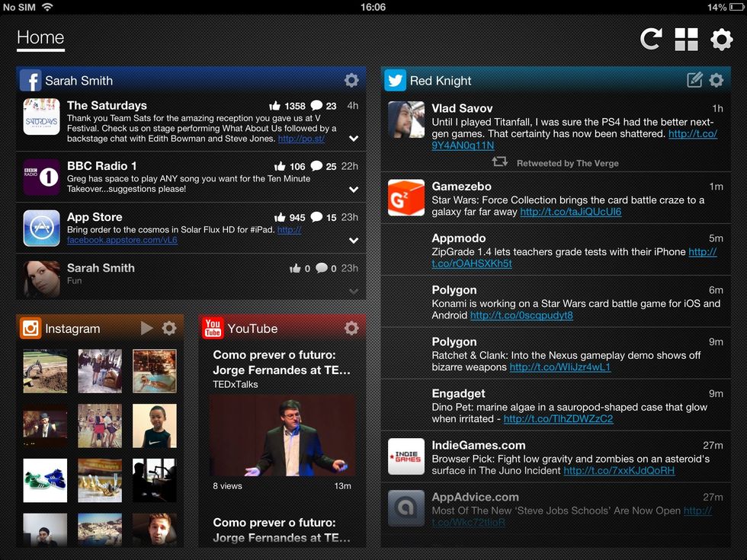Play the TEDxTalks Jorge Fernandes video thumbnail

tap(283, 435)
